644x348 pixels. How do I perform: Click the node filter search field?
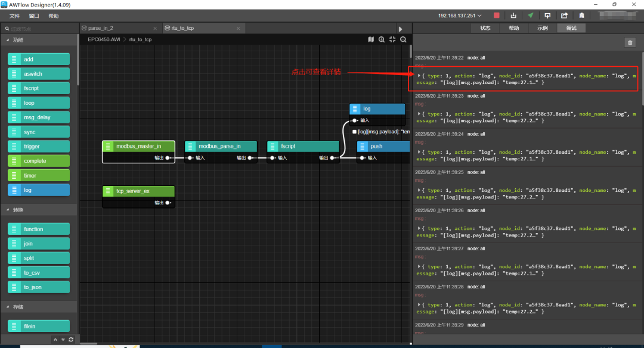[x=40, y=29]
